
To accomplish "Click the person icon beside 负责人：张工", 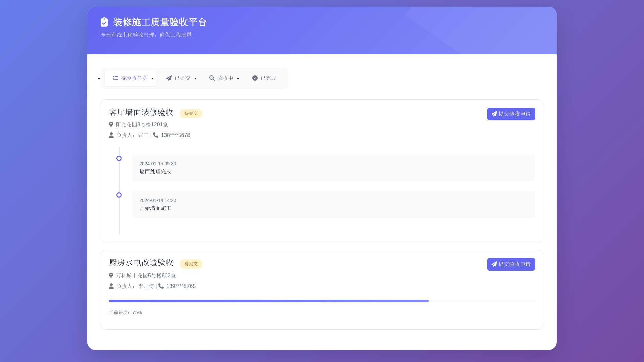I will (111, 135).
